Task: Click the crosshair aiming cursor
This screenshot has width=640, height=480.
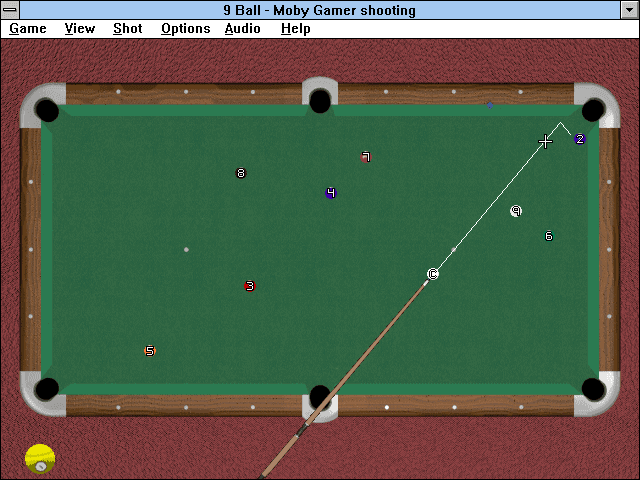Action: point(545,142)
